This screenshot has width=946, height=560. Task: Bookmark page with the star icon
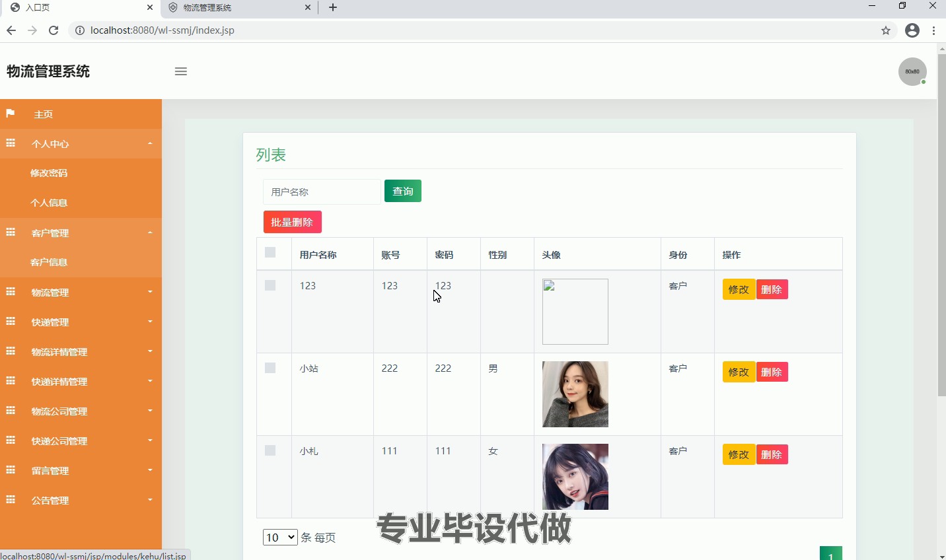click(886, 30)
